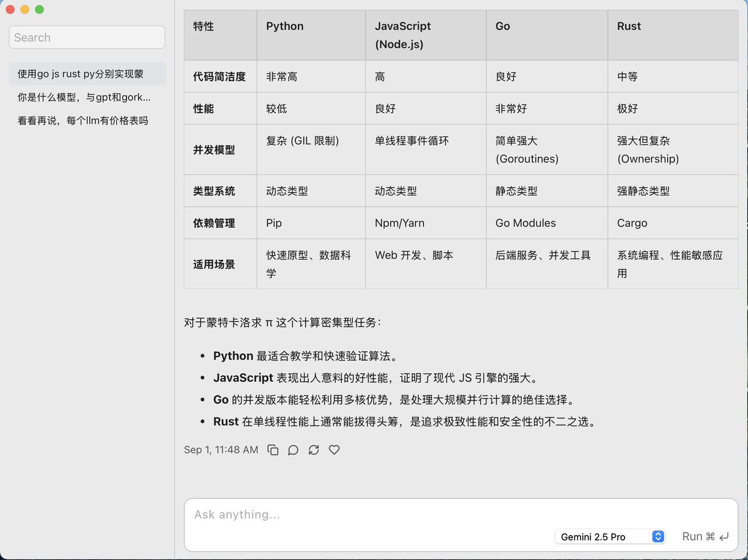
Task: Open conversation 你是什么模型，与gpt和gork
Action: click(87, 97)
